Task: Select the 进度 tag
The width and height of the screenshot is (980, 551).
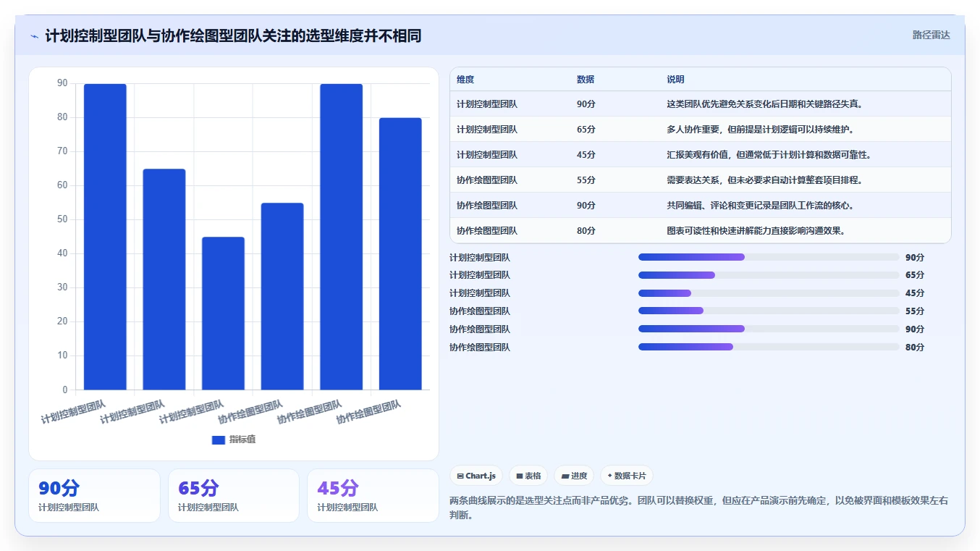Action: pyautogui.click(x=574, y=476)
